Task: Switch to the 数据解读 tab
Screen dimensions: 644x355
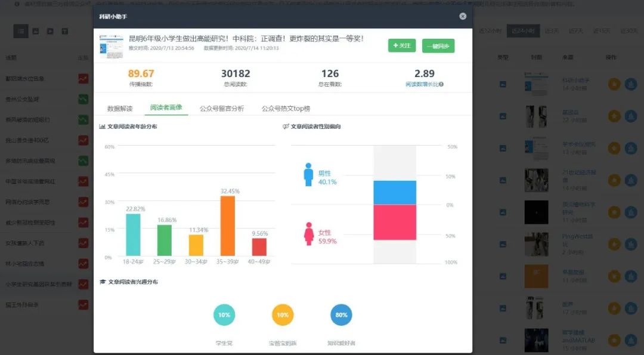Action: click(x=120, y=109)
